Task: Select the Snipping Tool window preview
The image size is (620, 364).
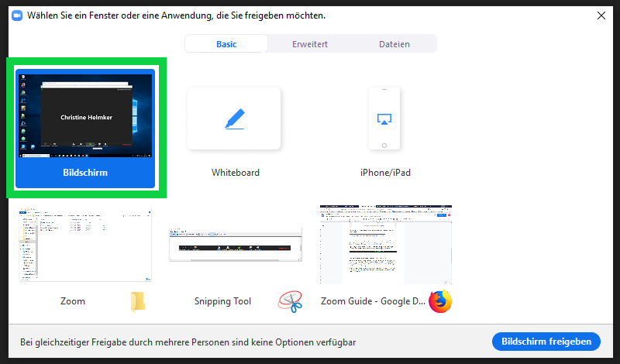Action: tap(236, 246)
